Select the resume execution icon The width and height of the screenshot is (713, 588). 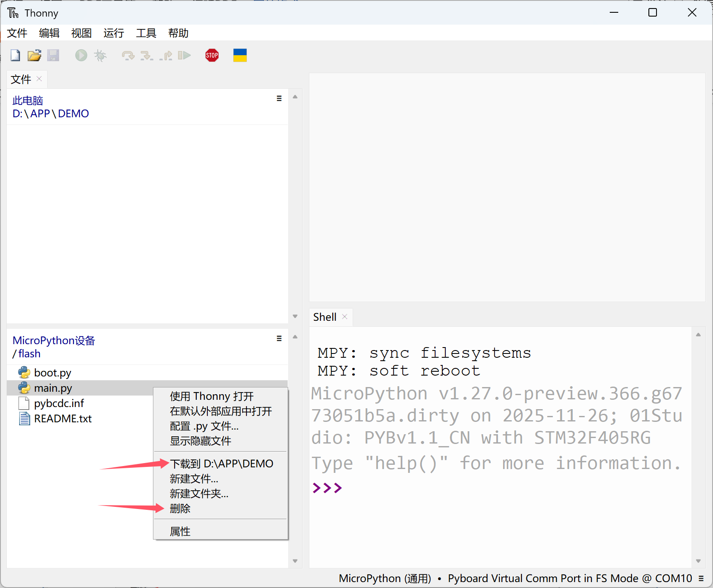184,55
